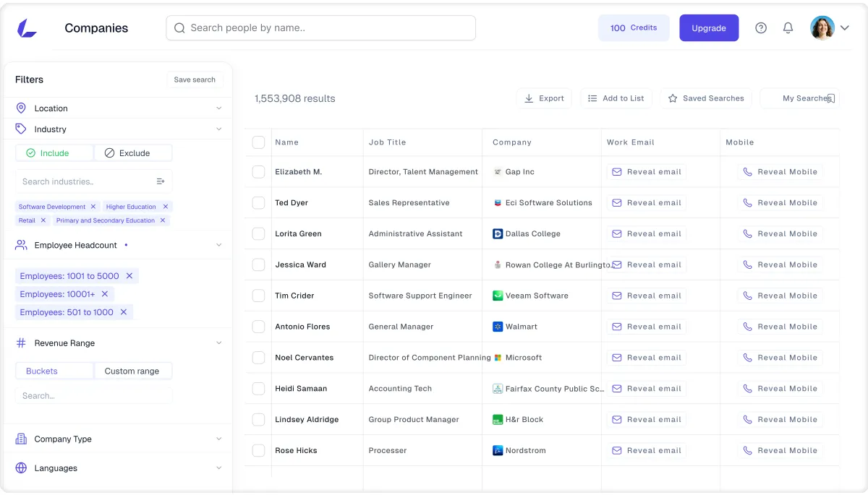Tick the Noel Cervantes checkbox
Screen dimensions: 868x495
pyautogui.click(x=258, y=358)
